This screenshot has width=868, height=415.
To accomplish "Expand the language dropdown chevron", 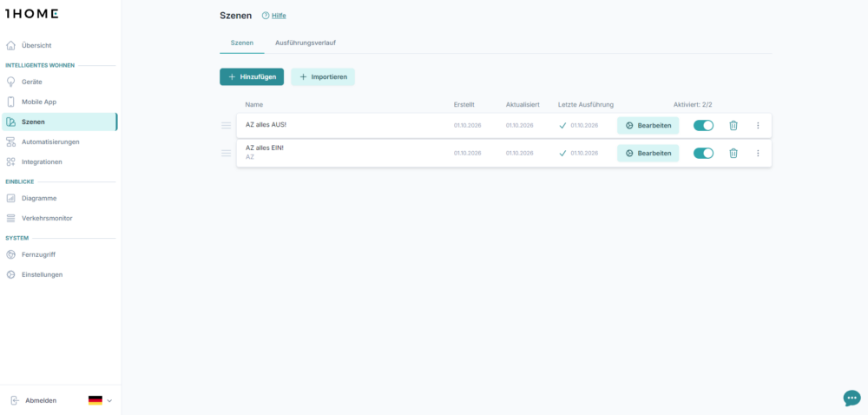I will 109,400.
